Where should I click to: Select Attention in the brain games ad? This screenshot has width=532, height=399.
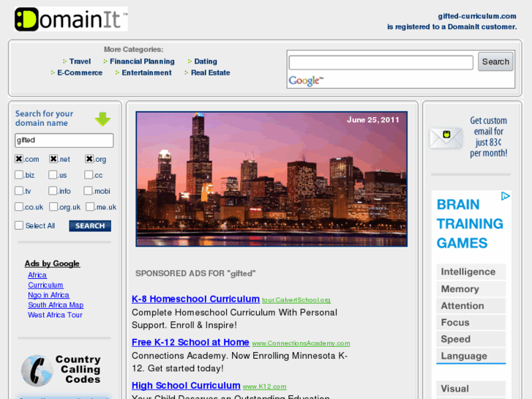[471, 305]
